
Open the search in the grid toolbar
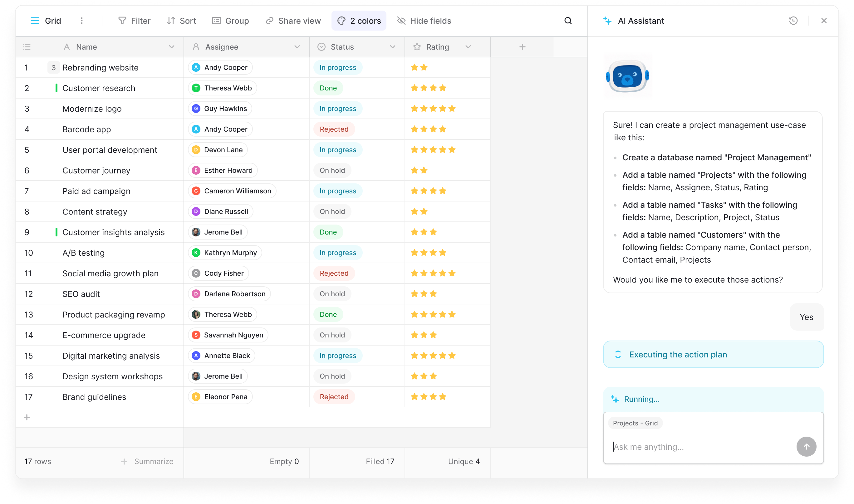pyautogui.click(x=568, y=21)
